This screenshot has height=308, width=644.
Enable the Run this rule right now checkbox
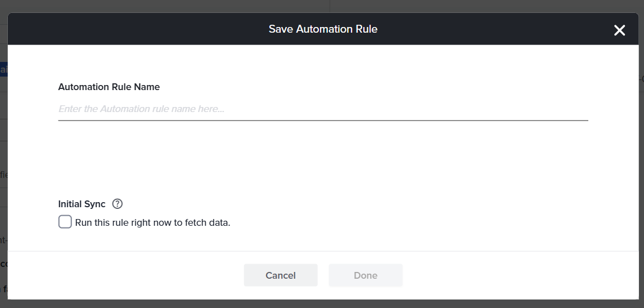(x=65, y=222)
